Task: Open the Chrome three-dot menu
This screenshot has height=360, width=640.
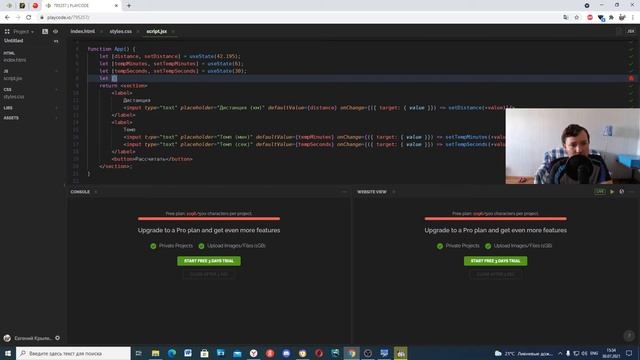Action: point(633,18)
